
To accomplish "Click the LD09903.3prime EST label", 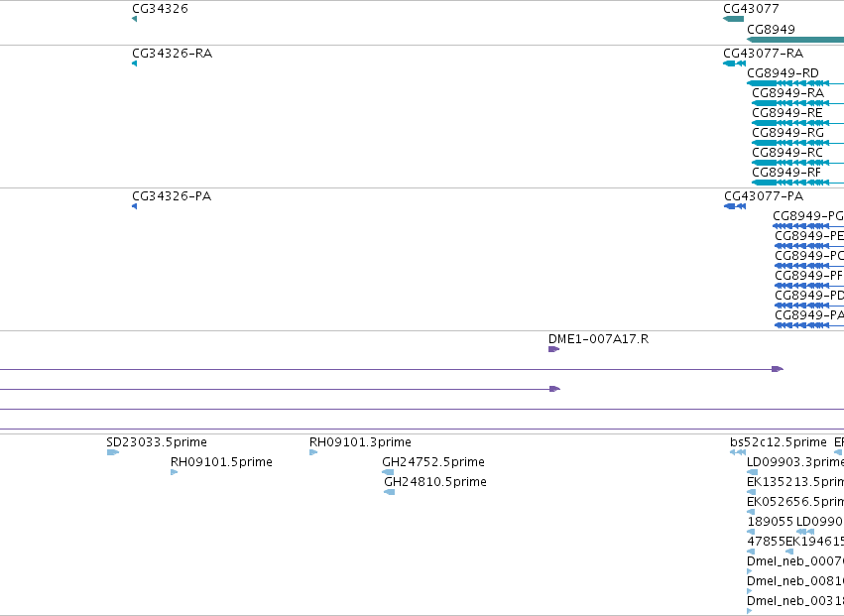I will point(795,462).
